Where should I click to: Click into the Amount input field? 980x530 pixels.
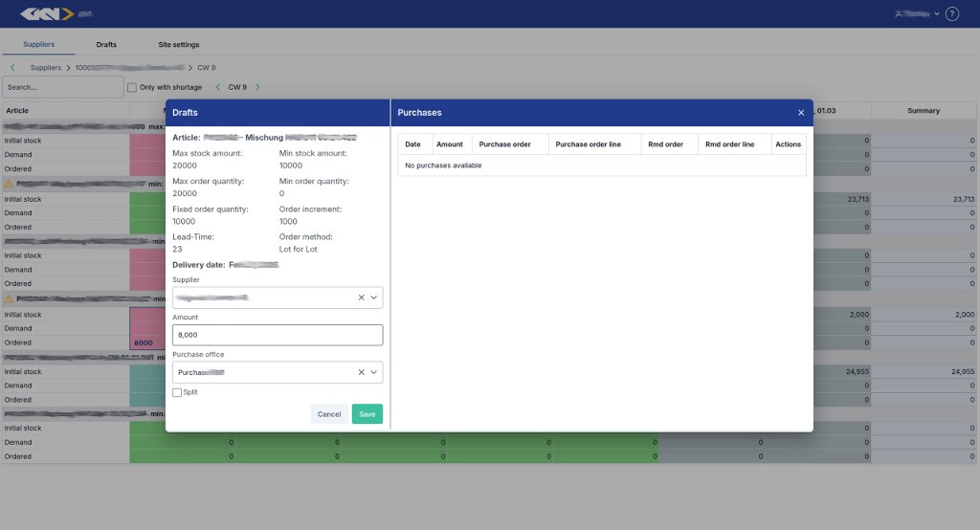pyautogui.click(x=278, y=336)
